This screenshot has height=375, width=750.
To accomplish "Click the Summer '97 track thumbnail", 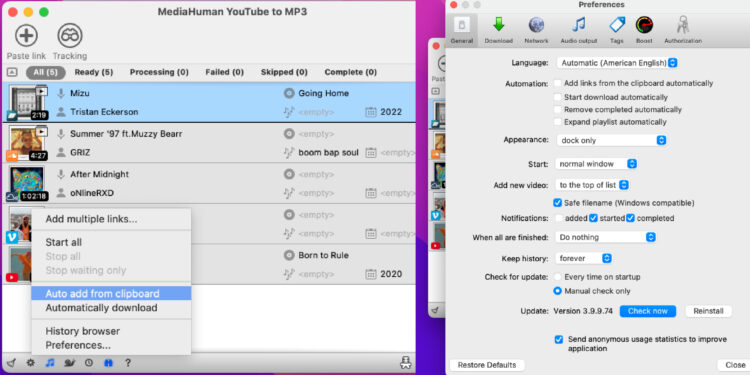I will click(27, 143).
